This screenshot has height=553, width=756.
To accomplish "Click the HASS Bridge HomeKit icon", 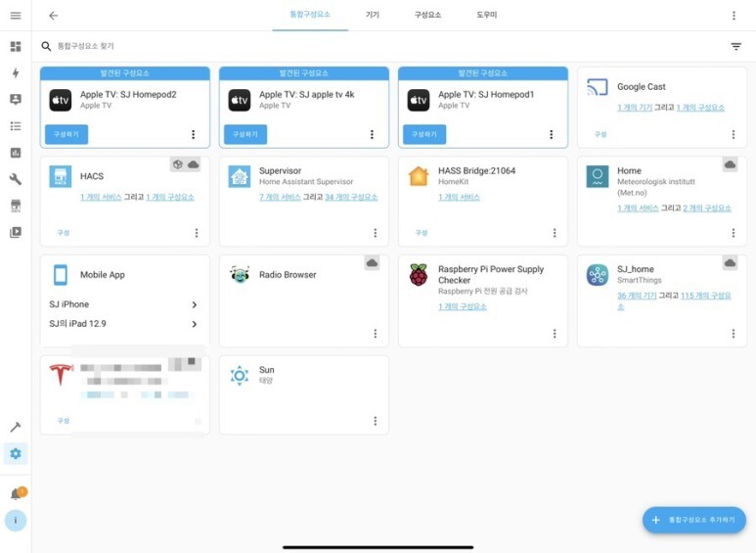I will 419,176.
